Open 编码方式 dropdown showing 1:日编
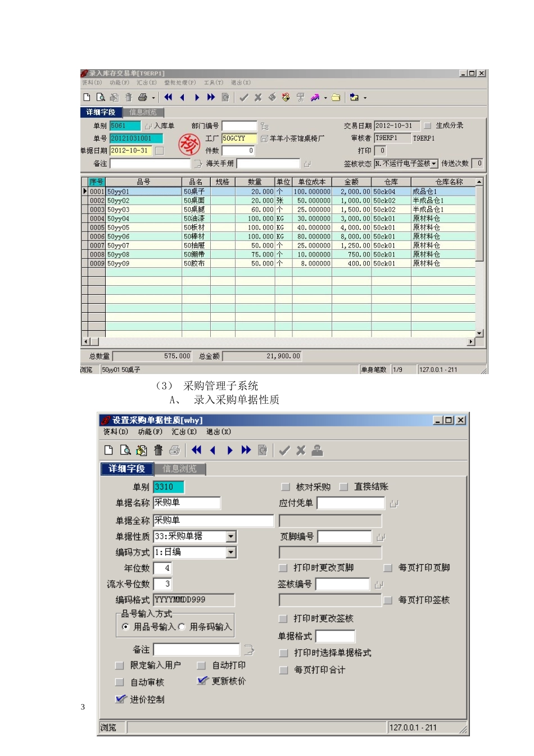534x756 pixels. click(x=231, y=552)
